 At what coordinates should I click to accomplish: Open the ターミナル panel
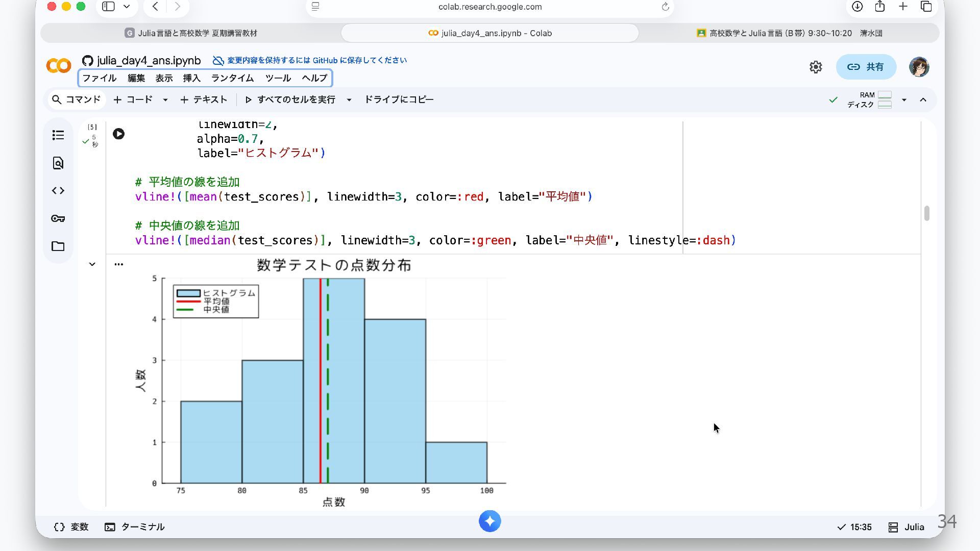[135, 527]
